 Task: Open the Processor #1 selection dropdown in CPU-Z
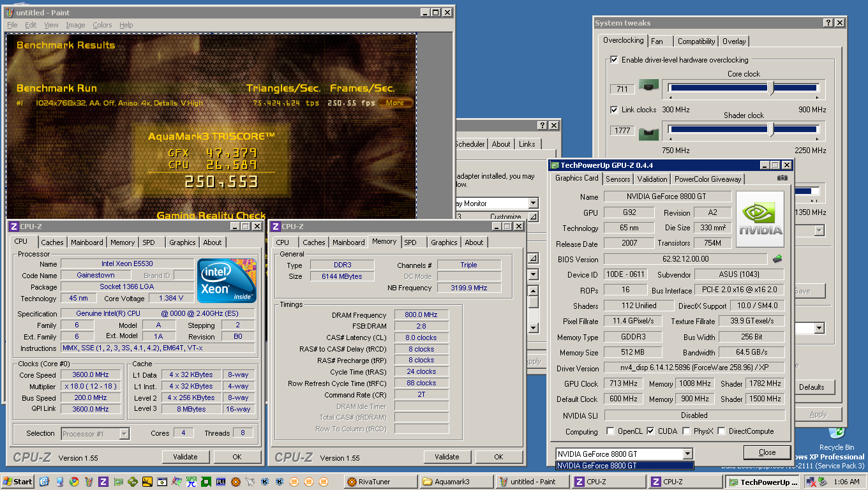tap(124, 434)
